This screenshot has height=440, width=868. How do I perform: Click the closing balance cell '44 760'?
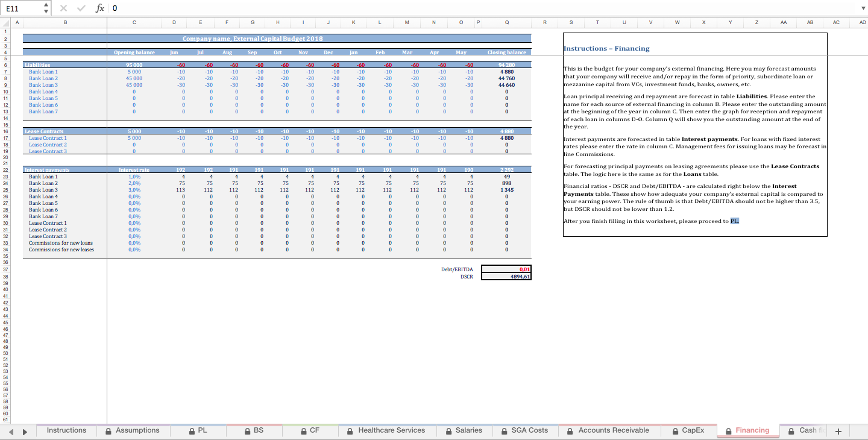point(507,78)
